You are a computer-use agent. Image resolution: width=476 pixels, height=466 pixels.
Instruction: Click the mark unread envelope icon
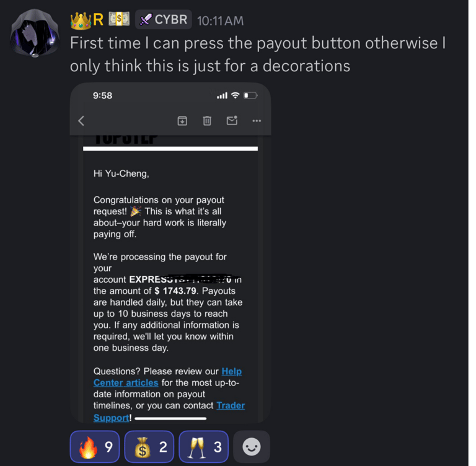click(x=232, y=120)
